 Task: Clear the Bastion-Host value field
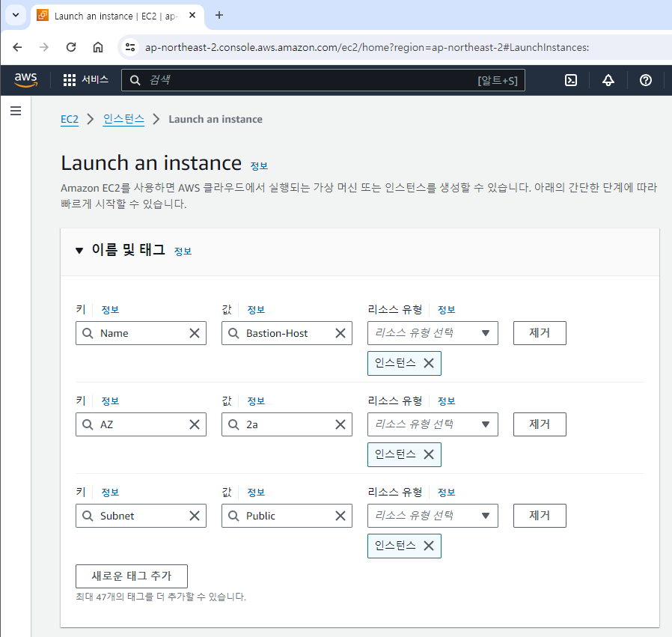340,333
